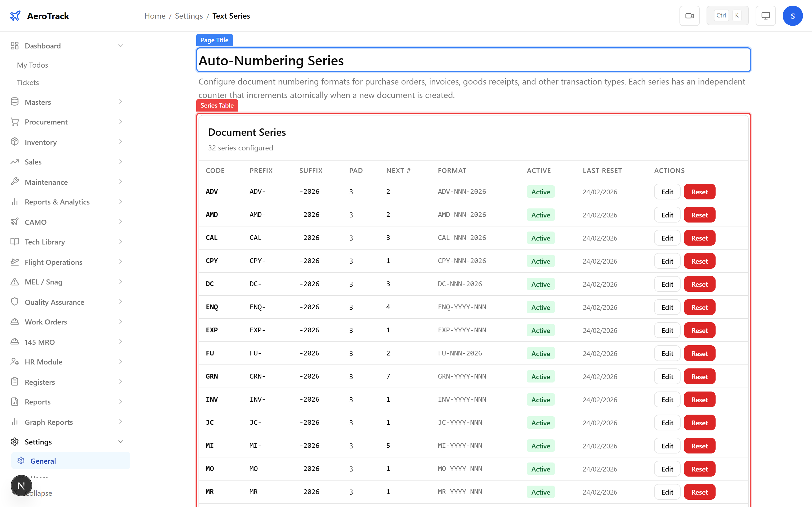
Task: Click the screen recording camera icon in header
Action: [x=690, y=15]
